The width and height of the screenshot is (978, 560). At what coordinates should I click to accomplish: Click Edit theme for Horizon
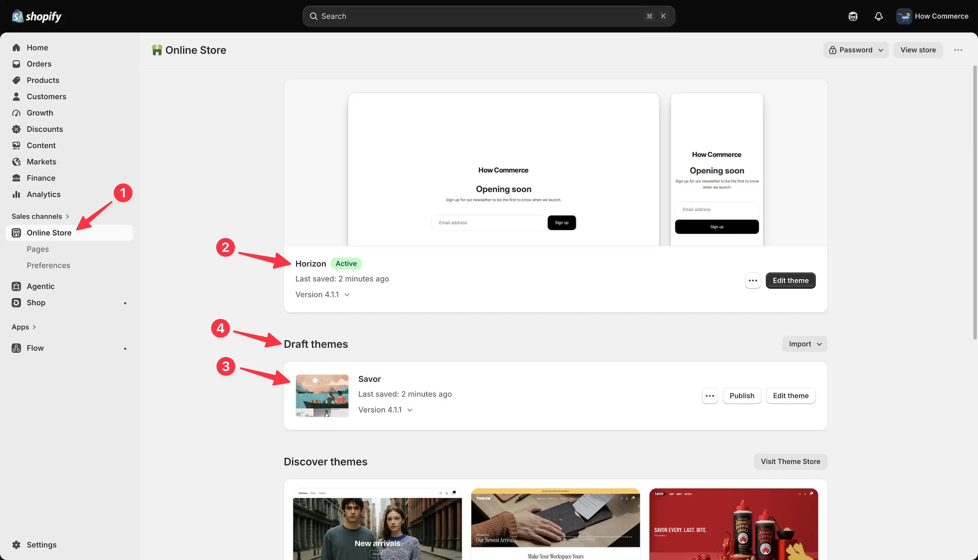click(790, 281)
